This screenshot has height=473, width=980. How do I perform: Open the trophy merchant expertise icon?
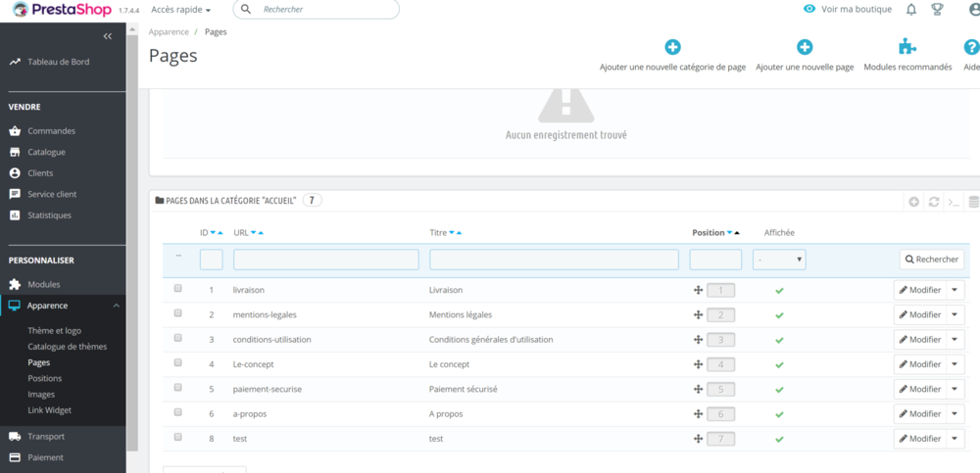pos(937,10)
